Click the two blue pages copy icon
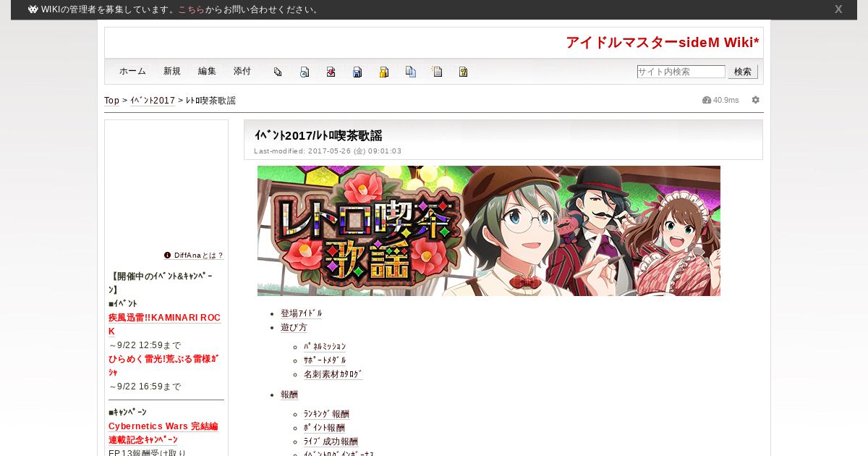 coord(411,72)
